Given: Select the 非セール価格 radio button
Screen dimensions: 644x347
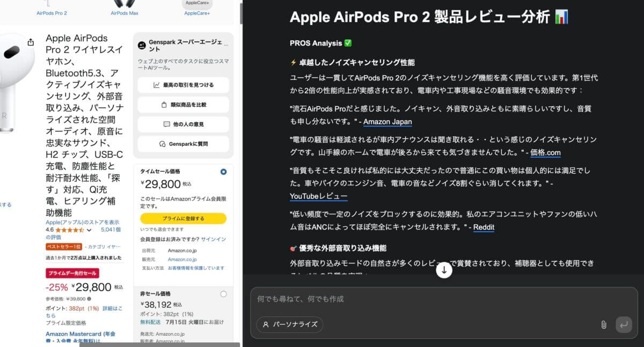Looking at the screenshot, I should pos(223,293).
